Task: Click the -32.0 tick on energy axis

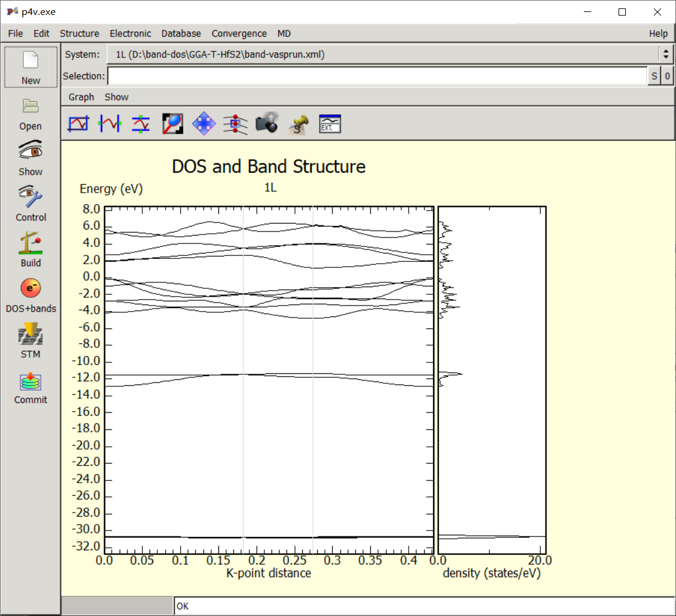Action: point(86,546)
